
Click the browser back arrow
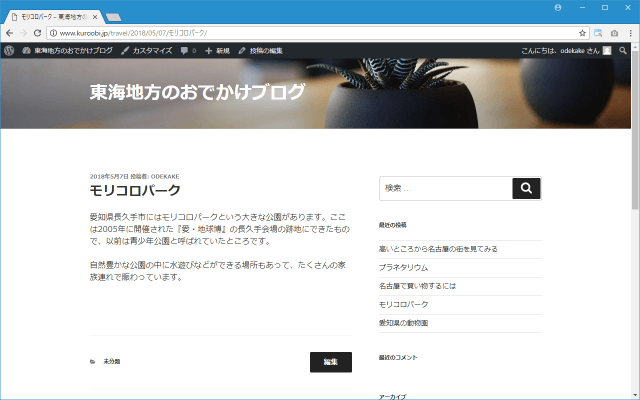[9, 33]
